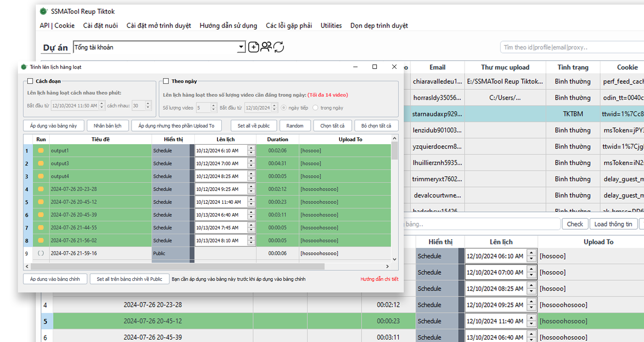Image resolution: width=644 pixels, height=342 pixels.
Task: Step the Bắt đầu từ 11:50 AM datetime spinner
Action: point(102,106)
